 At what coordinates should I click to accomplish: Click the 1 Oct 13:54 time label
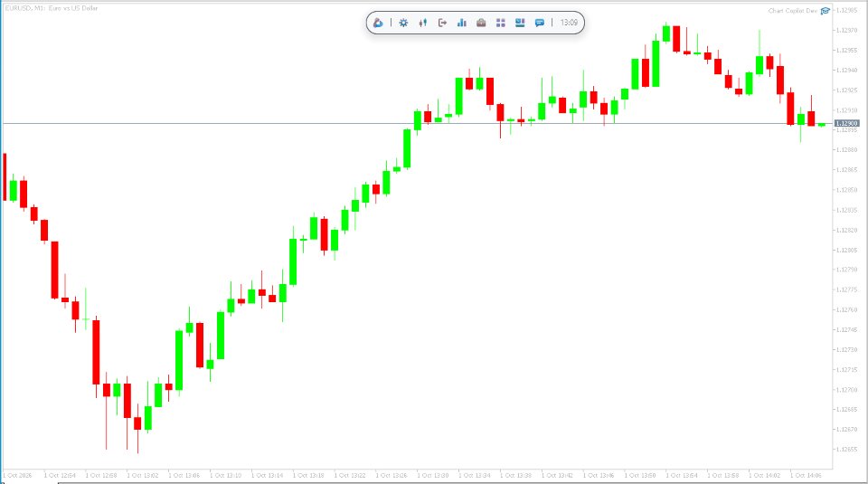[x=682, y=475]
